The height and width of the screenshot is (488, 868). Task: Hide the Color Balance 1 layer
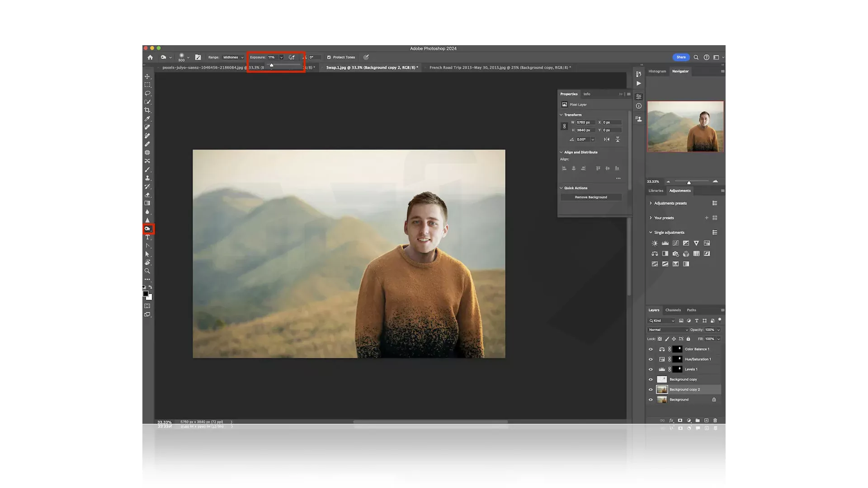[x=651, y=349]
